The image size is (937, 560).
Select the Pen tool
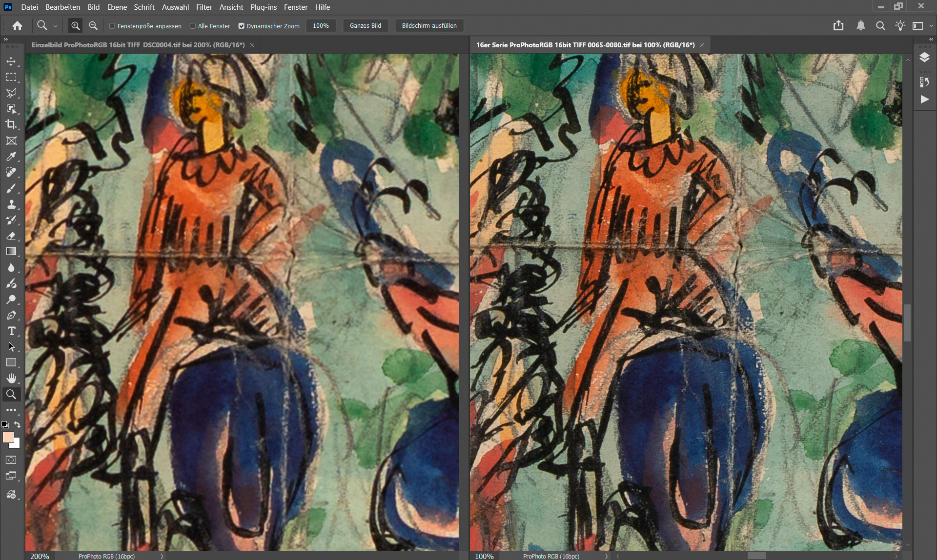11,315
